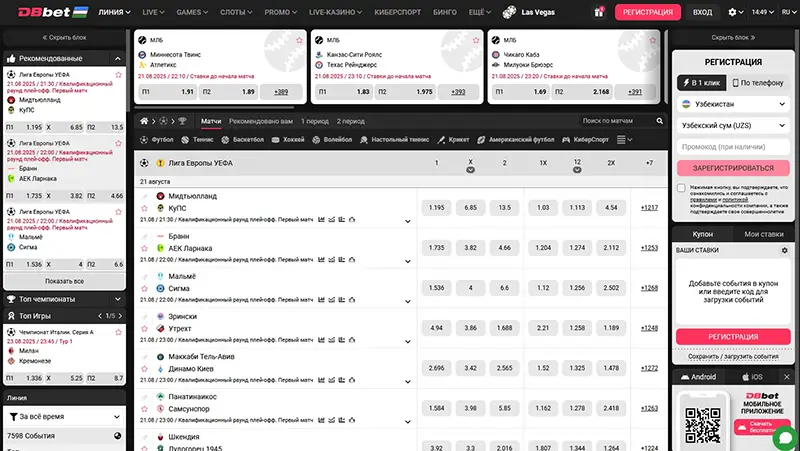Image resolution: width=800 pixels, height=451 pixels.
Task: Favorite the Миннесота Твинс match card
Action: pyautogui.click(x=299, y=40)
